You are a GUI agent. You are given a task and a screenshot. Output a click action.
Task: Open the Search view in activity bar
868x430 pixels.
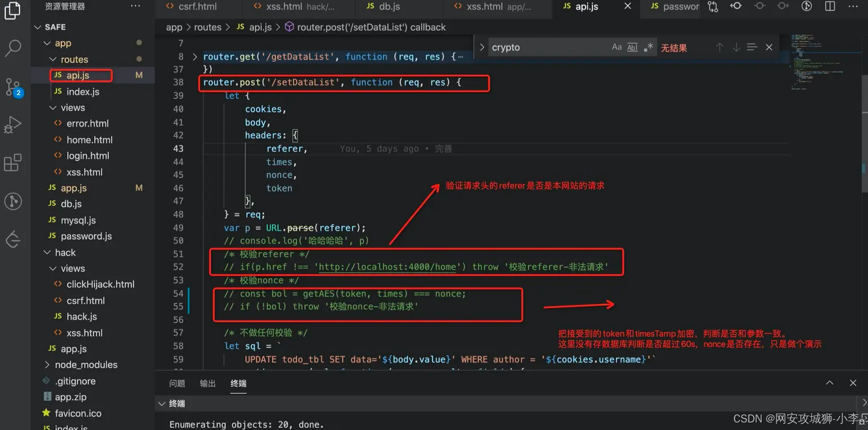point(13,48)
